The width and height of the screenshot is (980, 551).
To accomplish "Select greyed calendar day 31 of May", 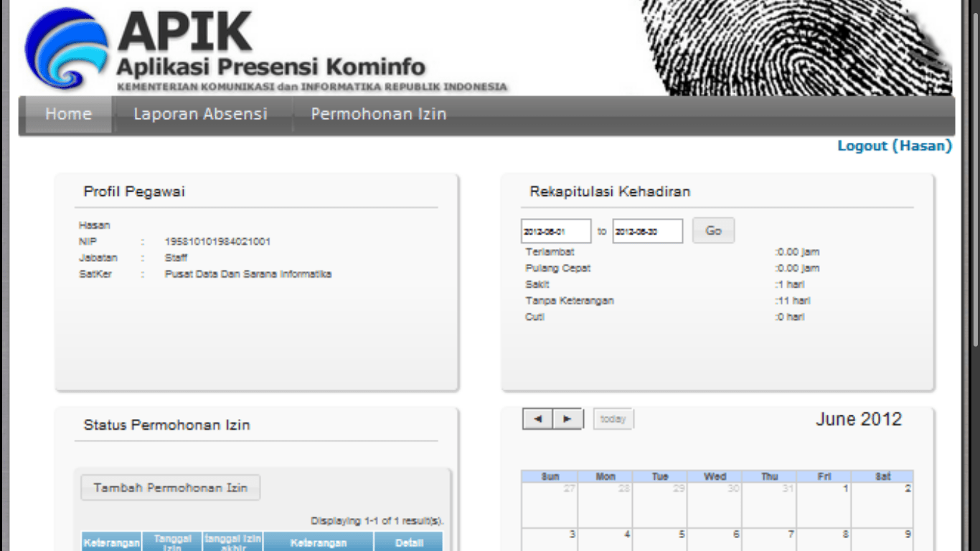I will point(769,505).
